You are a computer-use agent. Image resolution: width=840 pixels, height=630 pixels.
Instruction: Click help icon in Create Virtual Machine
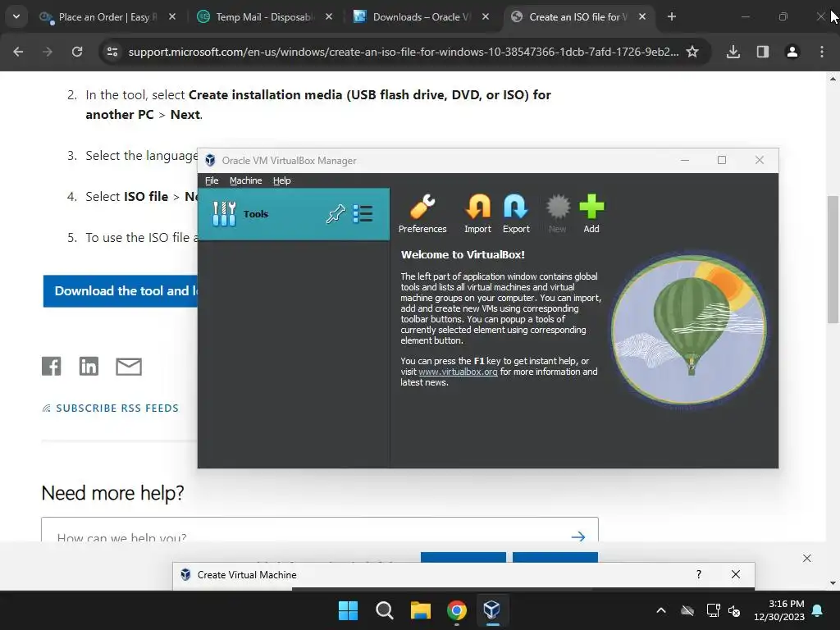coord(699,574)
